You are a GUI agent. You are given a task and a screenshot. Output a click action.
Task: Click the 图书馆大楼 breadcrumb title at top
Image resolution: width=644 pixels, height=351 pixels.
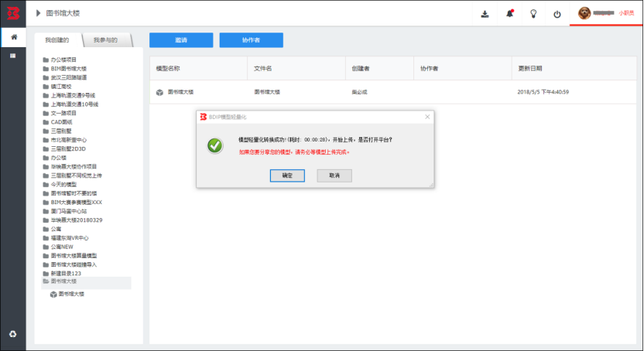(x=63, y=13)
